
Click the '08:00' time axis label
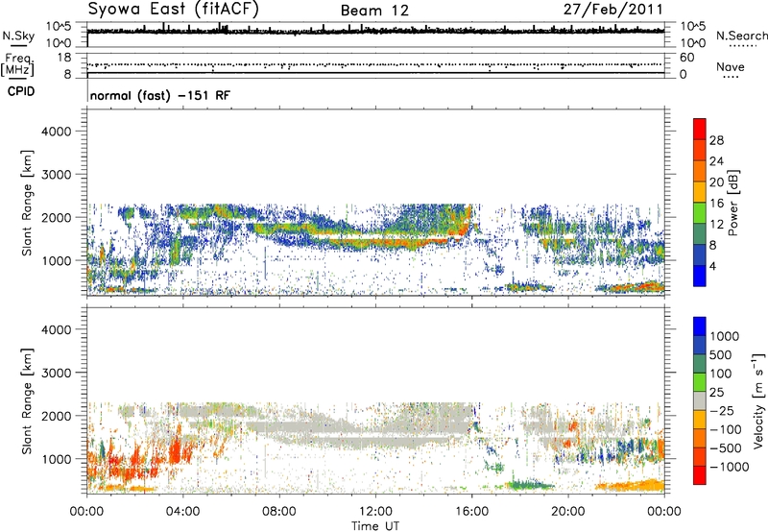tap(278, 512)
